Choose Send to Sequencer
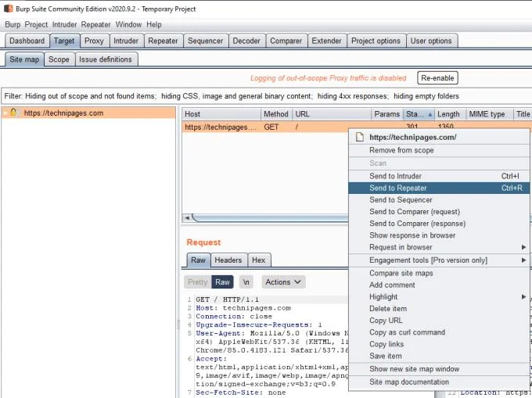This screenshot has height=398, width=532. coord(439,199)
